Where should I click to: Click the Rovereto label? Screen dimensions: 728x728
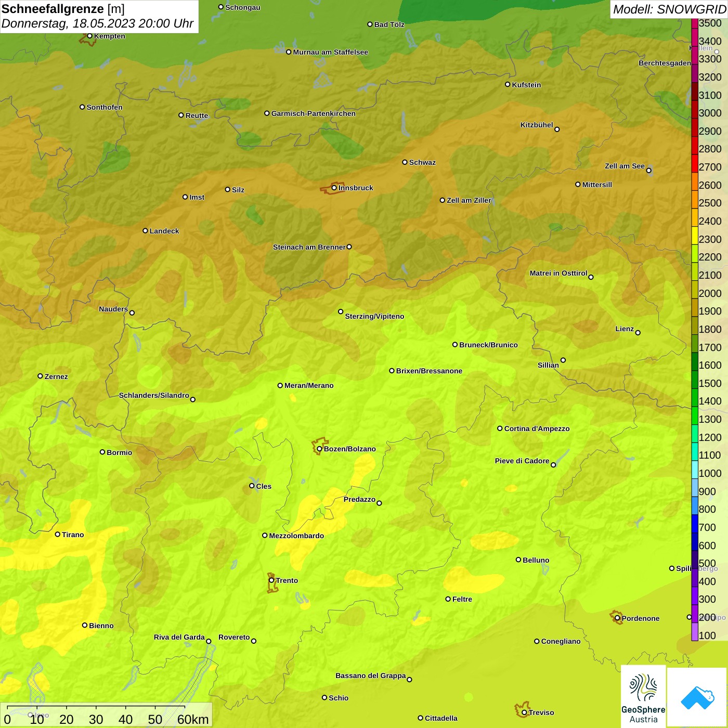pyautogui.click(x=234, y=637)
